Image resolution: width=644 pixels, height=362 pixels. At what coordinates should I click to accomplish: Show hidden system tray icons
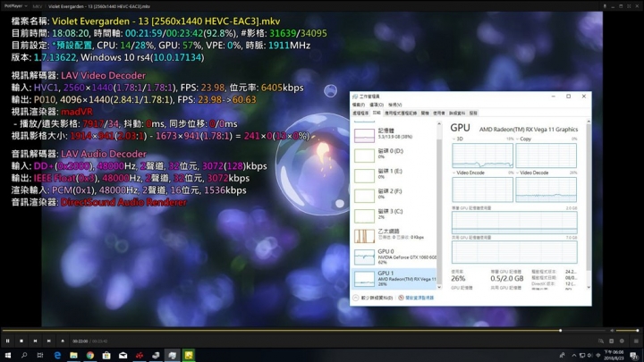click(573, 356)
